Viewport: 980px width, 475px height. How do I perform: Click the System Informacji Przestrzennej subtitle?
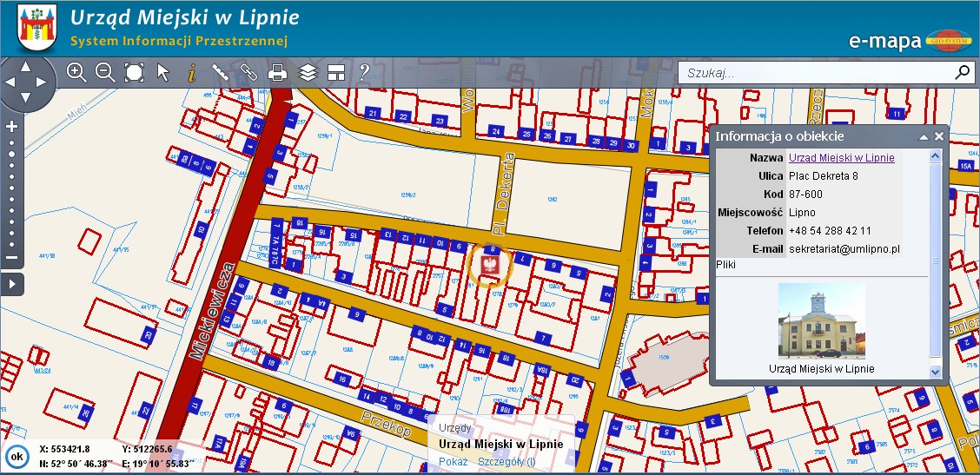179,42
